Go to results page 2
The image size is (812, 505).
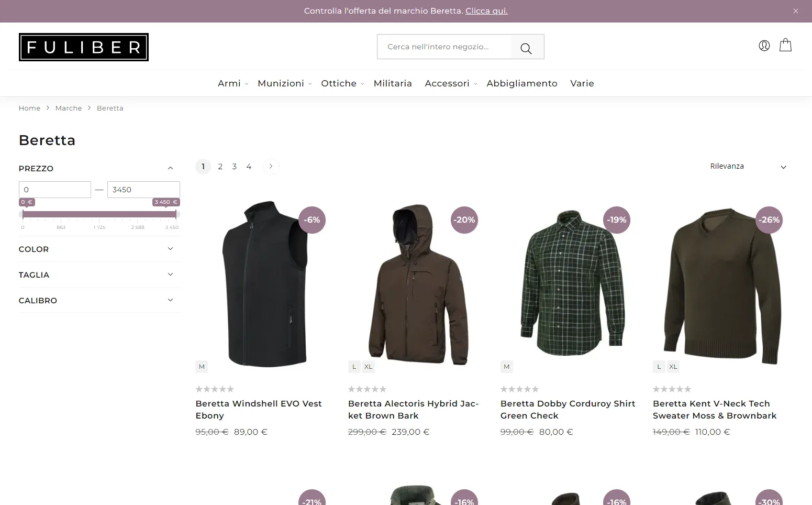220,167
